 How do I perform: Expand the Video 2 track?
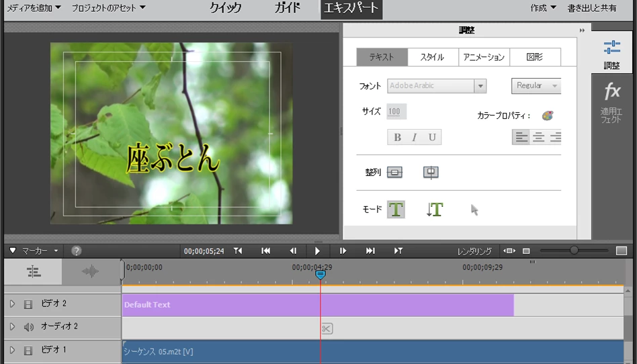pyautogui.click(x=12, y=304)
